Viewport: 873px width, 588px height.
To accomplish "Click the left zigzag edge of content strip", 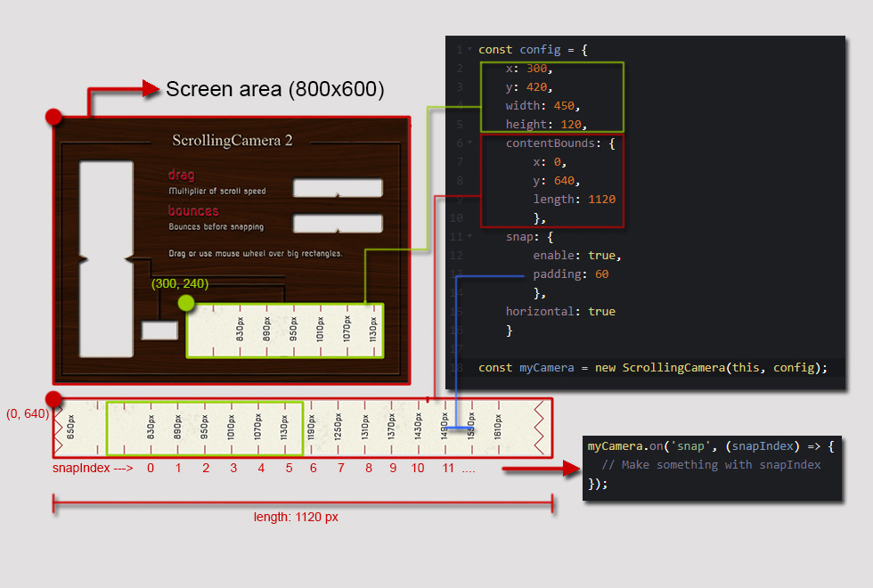I will click(58, 429).
